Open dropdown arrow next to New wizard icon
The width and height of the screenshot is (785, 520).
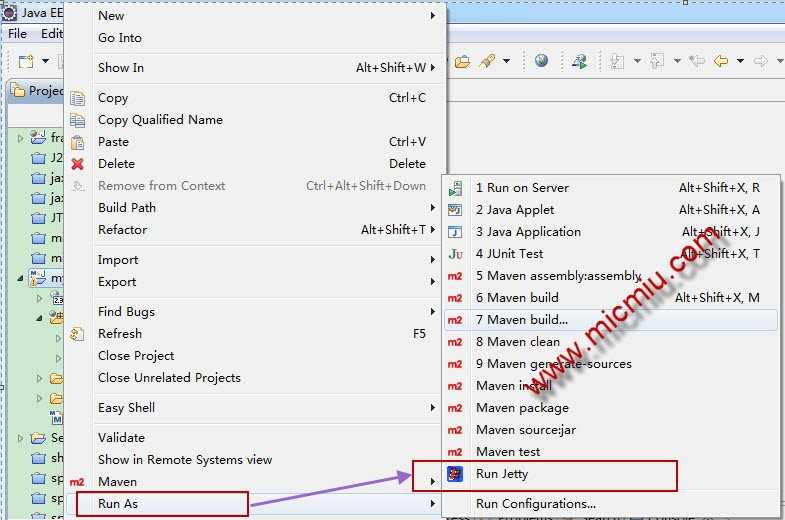[x=46, y=62]
